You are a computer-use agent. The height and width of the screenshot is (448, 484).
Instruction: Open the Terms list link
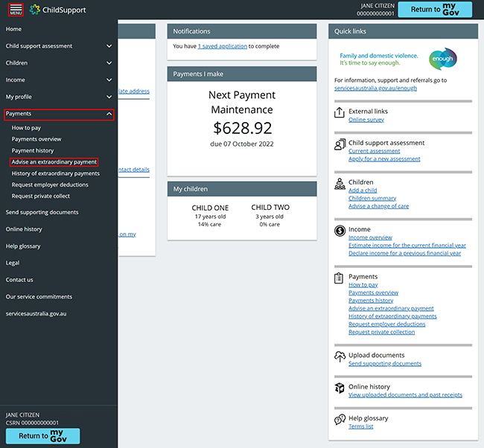(361, 426)
